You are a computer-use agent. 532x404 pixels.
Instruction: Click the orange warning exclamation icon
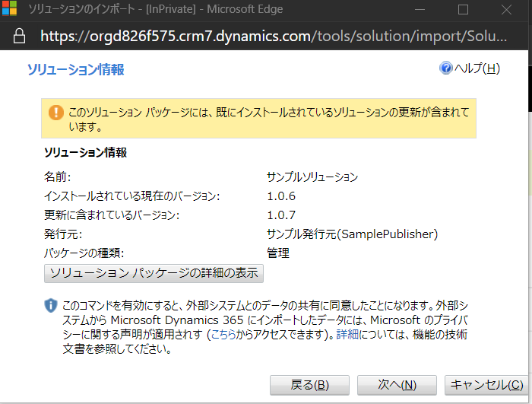tap(56, 113)
